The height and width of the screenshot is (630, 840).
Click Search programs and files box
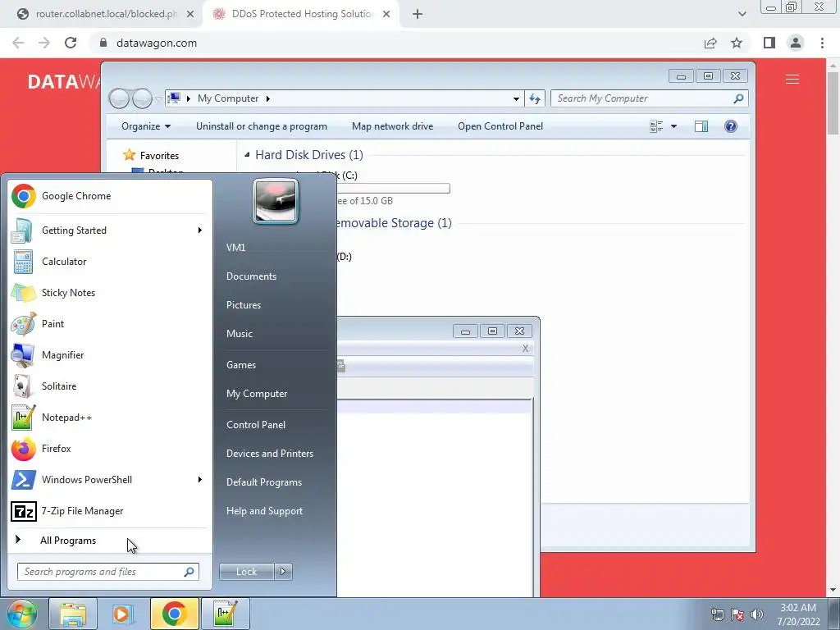tap(108, 572)
